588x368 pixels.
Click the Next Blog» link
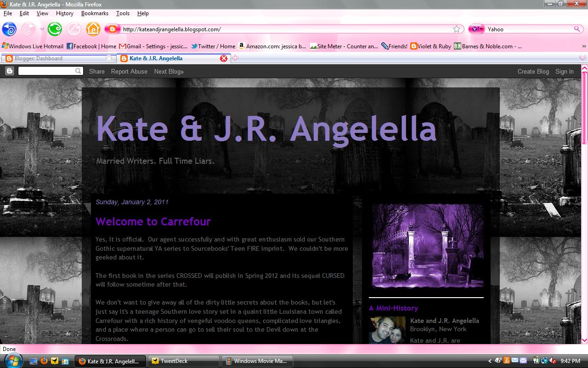(x=169, y=71)
